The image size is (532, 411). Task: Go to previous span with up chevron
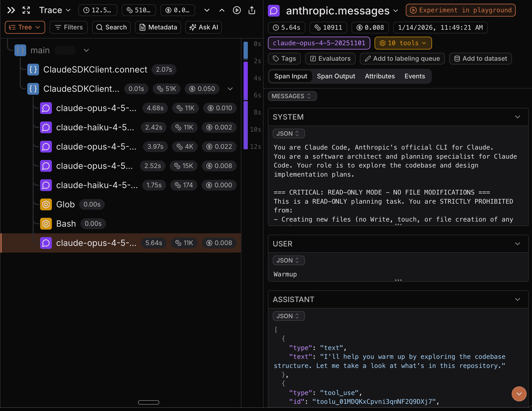222,10
